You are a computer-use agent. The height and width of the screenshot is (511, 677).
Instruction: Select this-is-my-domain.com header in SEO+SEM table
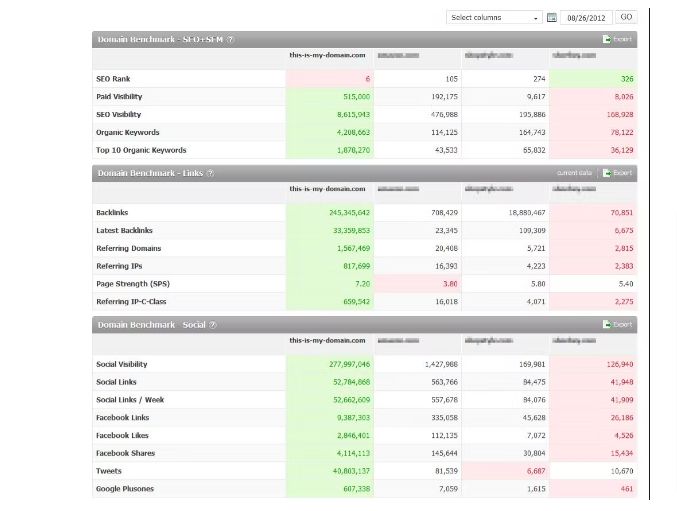[x=327, y=55]
